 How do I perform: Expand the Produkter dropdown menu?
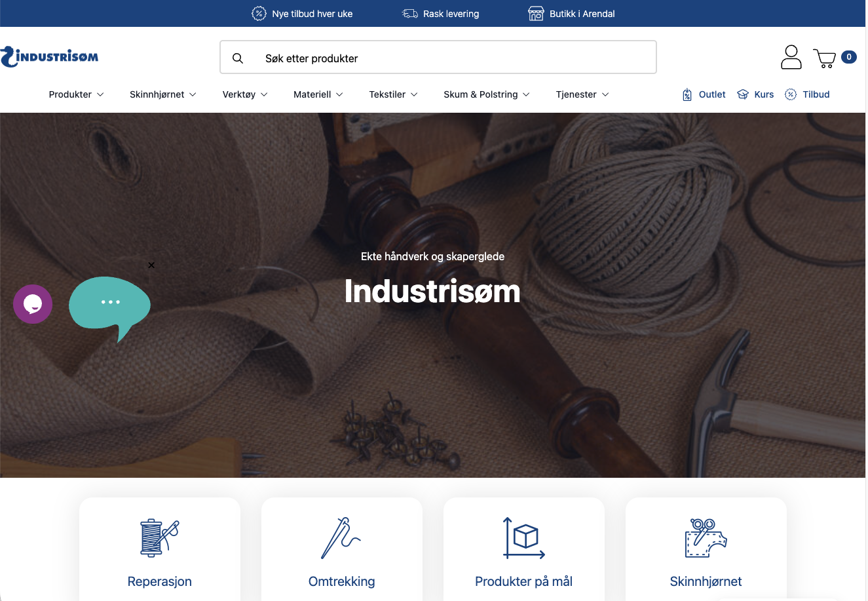(76, 94)
